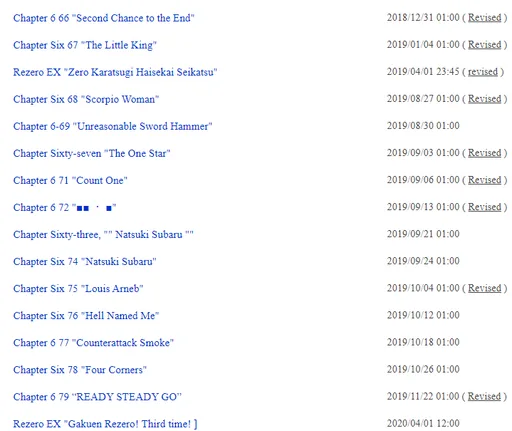The height and width of the screenshot is (431, 512).
Task: Open Chapter Sixty-seven "The One Star"
Action: [x=92, y=153]
